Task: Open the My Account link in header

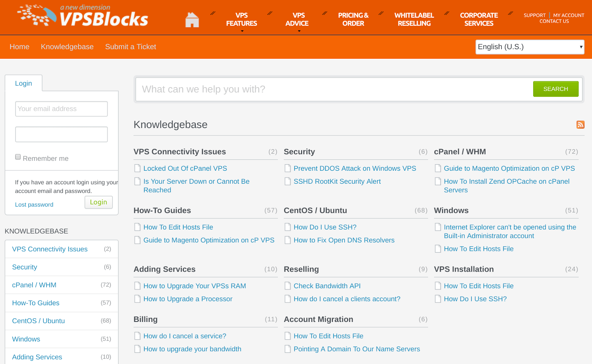Action: coord(569,16)
